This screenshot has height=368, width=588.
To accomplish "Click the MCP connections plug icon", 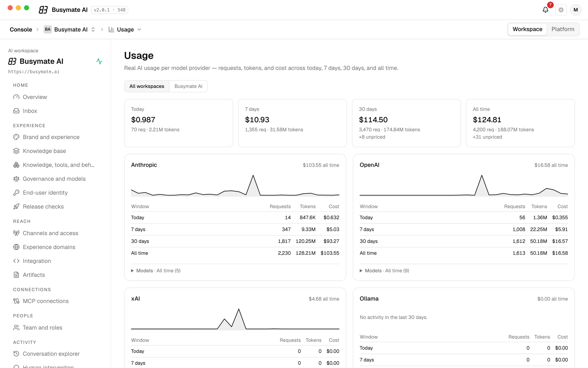I will 16,301.
